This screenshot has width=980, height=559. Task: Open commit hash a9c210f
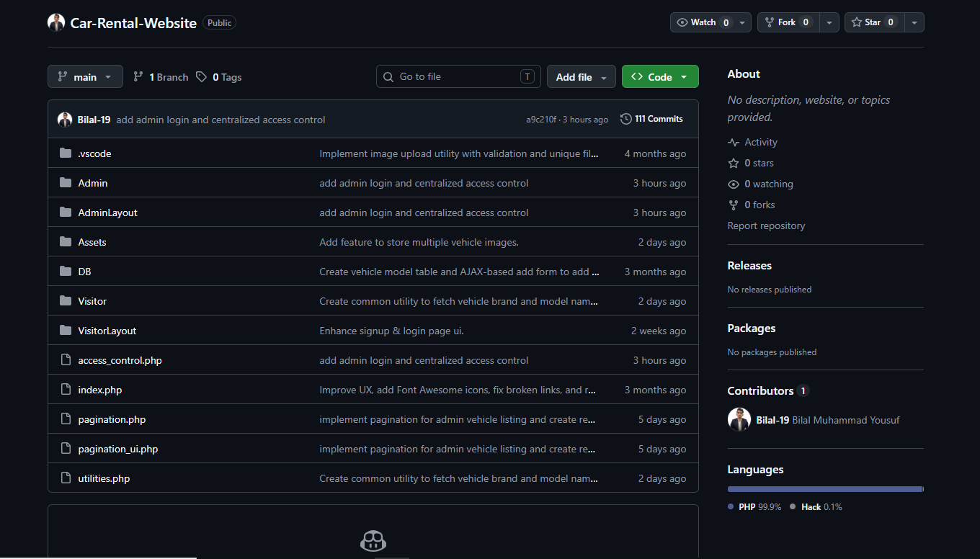point(541,120)
